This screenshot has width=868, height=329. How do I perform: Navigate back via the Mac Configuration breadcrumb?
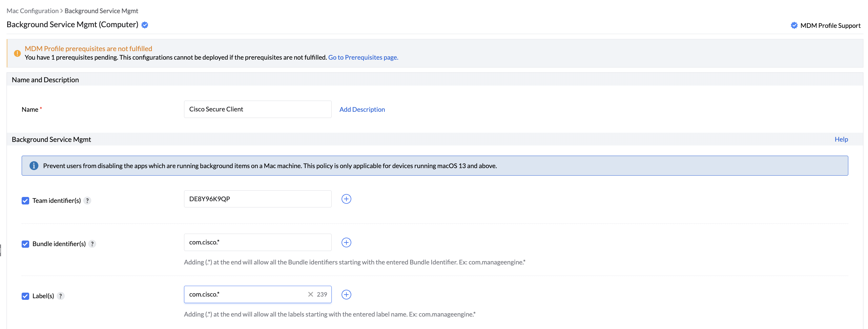[32, 10]
